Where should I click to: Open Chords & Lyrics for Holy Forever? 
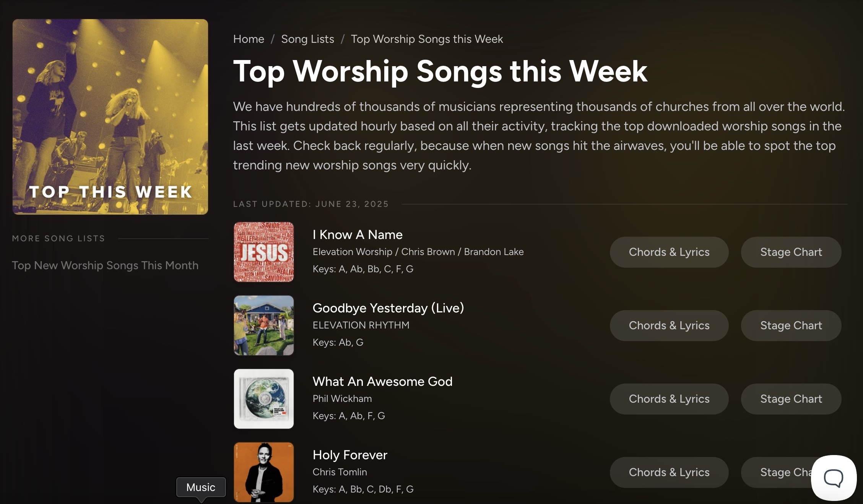pyautogui.click(x=669, y=472)
